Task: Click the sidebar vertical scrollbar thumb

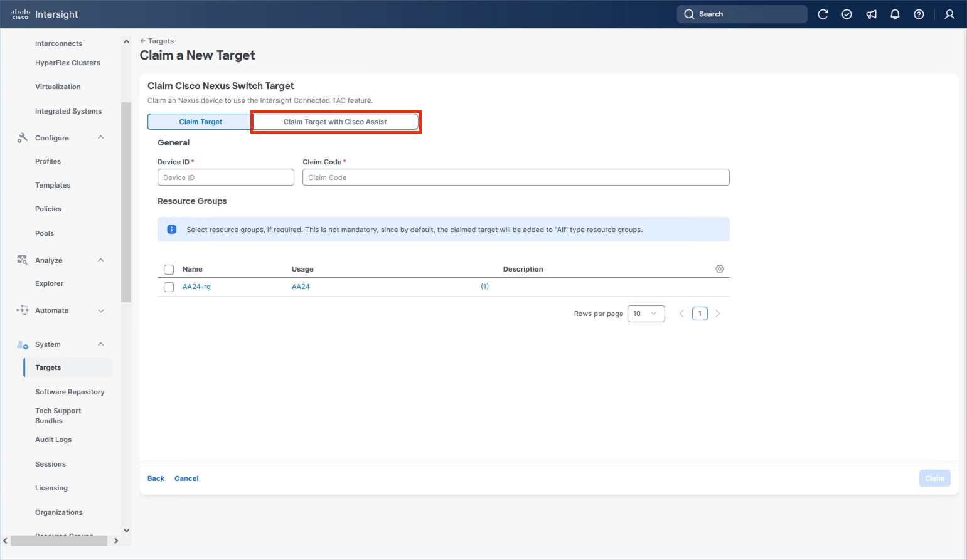Action: click(126, 202)
